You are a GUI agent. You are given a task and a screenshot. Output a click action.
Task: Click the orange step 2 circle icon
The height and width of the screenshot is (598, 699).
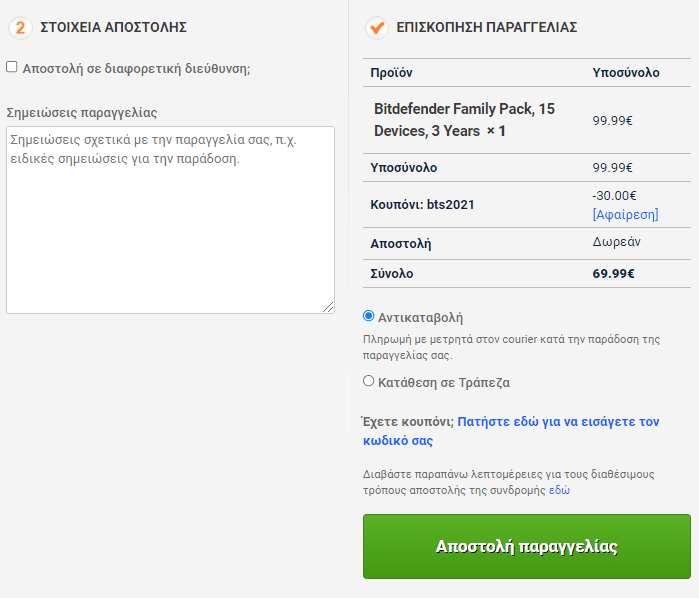click(20, 28)
